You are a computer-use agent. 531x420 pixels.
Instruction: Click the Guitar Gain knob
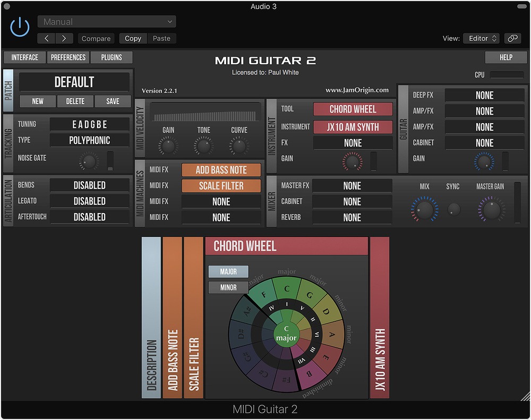(x=484, y=161)
